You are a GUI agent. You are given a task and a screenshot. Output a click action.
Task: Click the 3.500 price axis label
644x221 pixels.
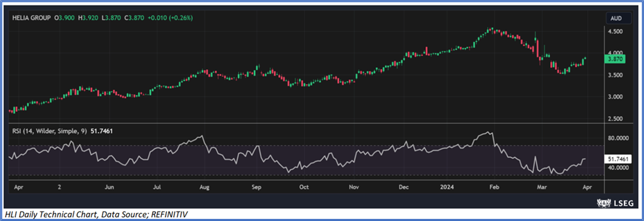615,75
